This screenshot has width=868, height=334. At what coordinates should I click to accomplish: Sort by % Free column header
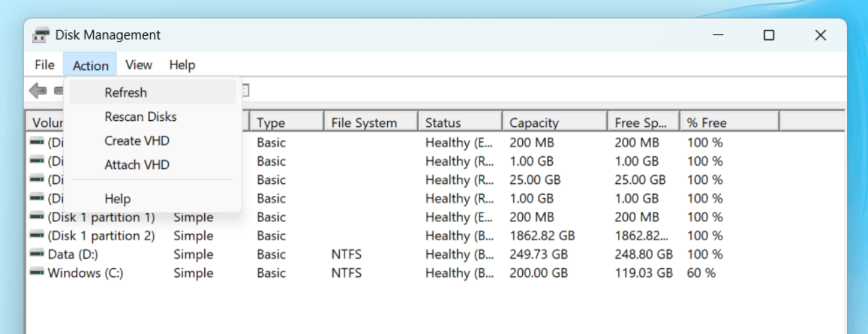(730, 123)
